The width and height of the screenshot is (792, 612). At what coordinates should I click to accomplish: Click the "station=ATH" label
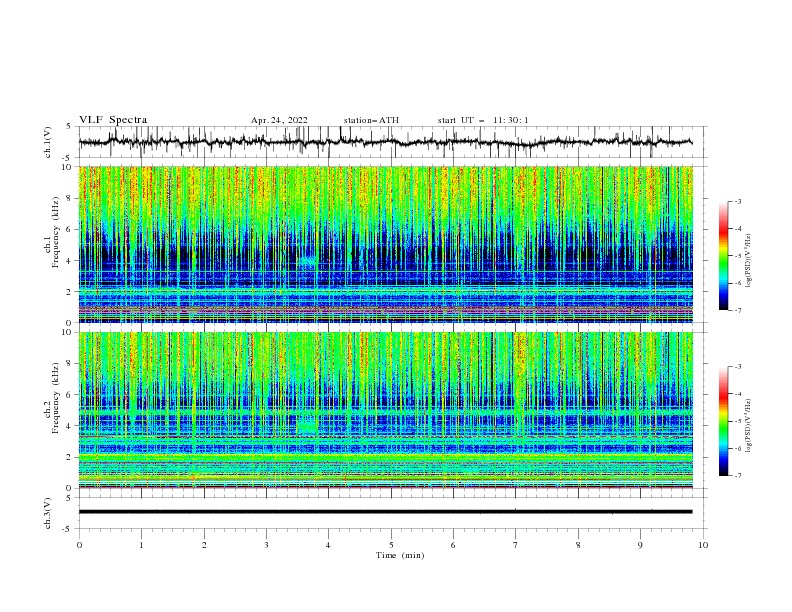[371, 120]
